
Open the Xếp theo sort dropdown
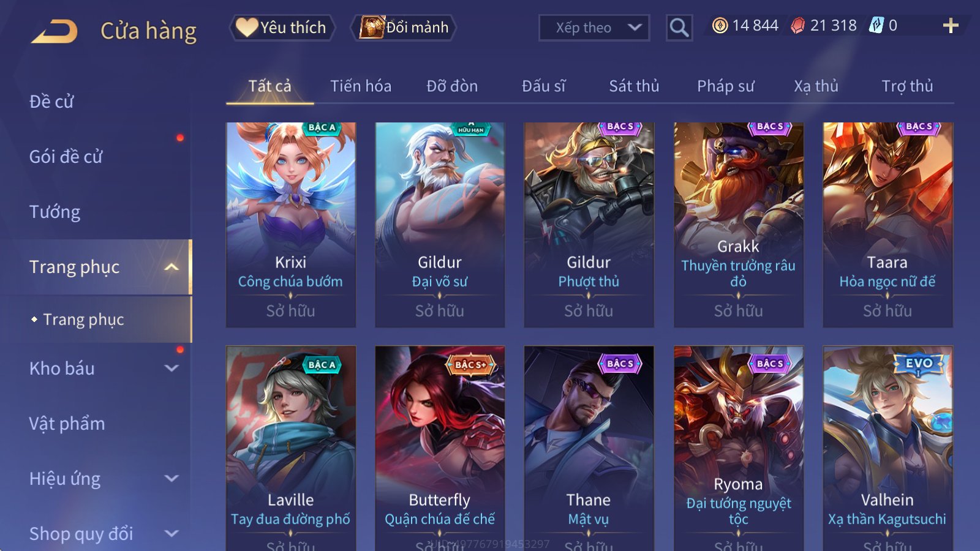(594, 28)
